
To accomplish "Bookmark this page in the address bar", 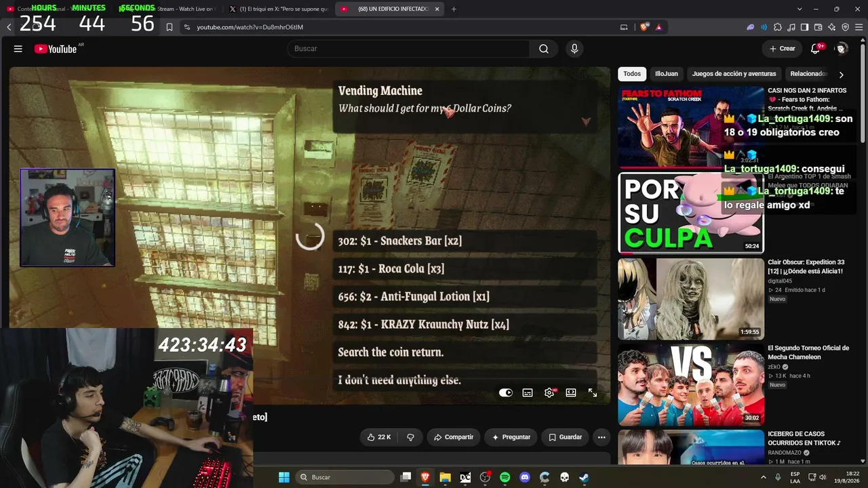I will pyautogui.click(x=170, y=27).
